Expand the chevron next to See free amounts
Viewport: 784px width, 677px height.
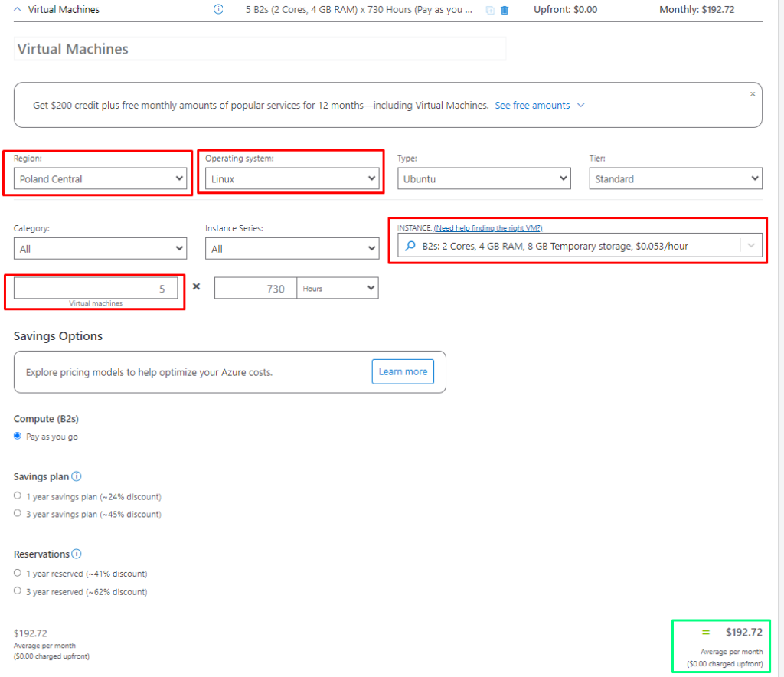pyautogui.click(x=580, y=105)
